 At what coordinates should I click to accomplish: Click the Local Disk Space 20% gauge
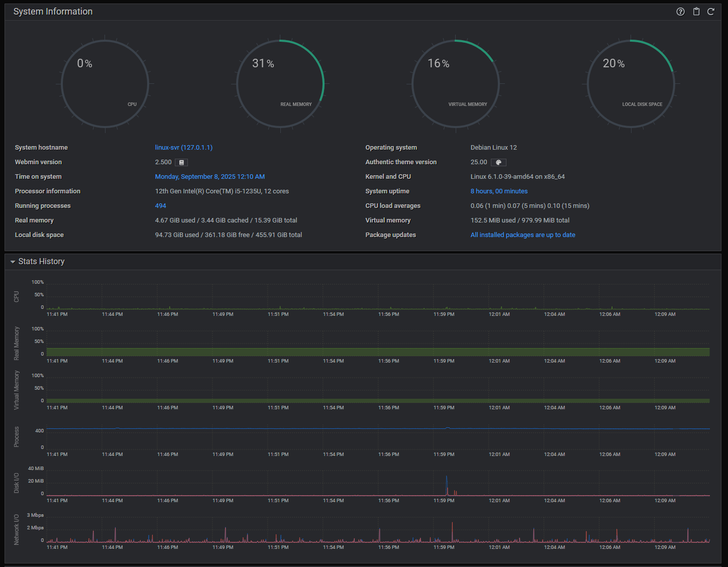tap(631, 84)
